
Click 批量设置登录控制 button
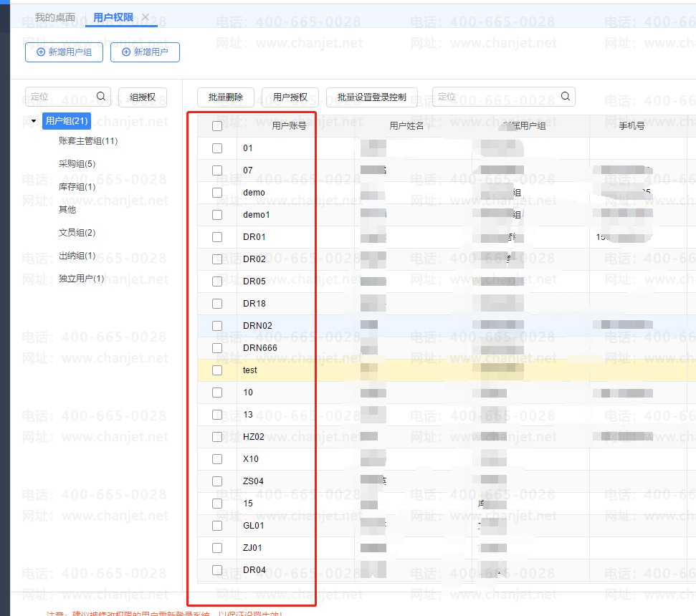(371, 97)
